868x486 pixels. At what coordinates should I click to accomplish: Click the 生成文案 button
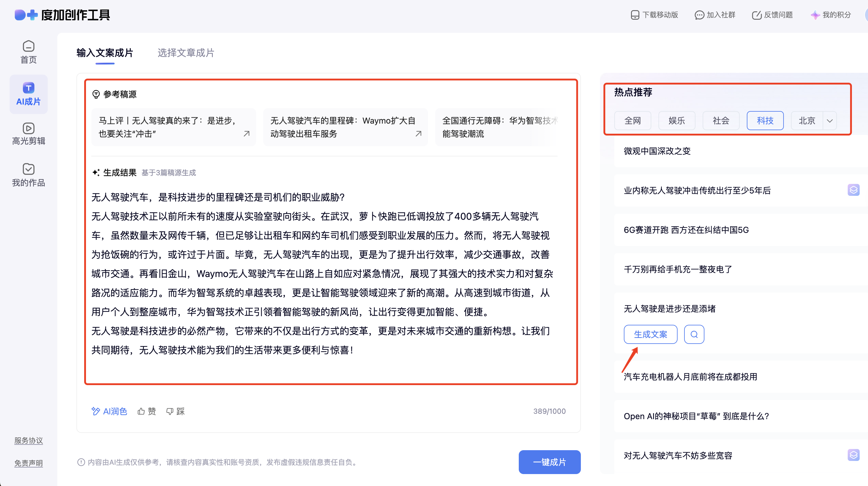[x=650, y=334]
